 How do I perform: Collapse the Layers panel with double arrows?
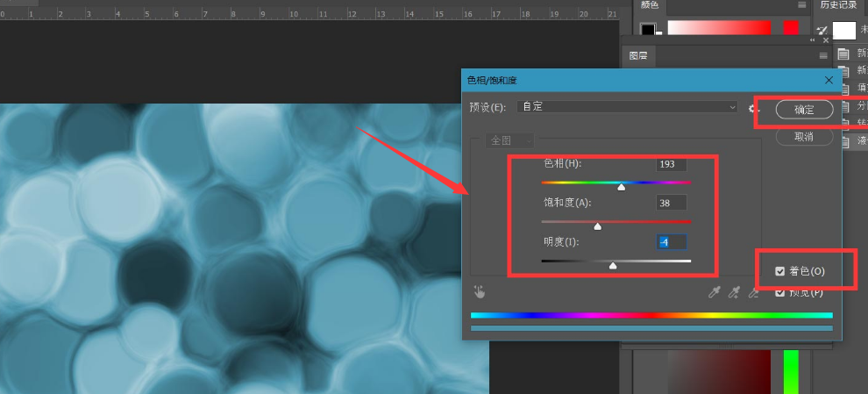coord(813,40)
